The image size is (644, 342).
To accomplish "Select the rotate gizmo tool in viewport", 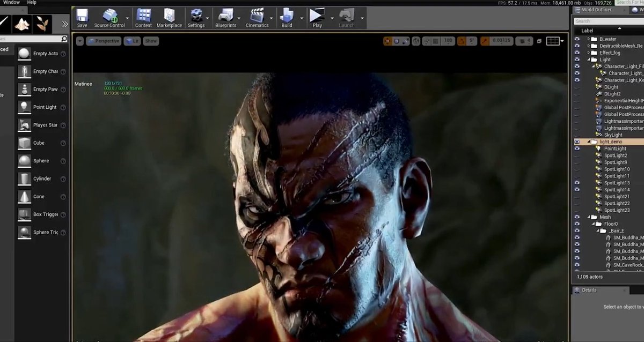I will (397, 41).
